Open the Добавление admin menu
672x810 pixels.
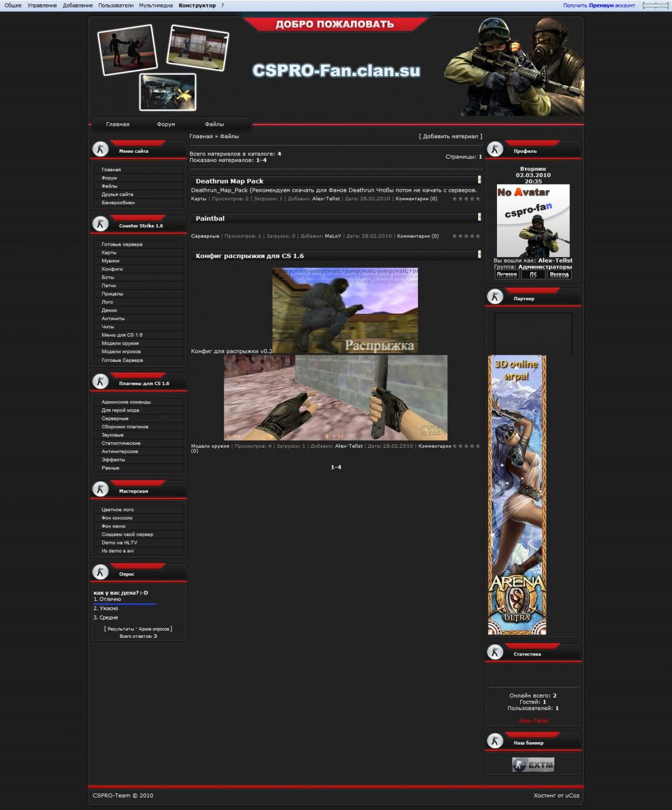pos(78,5)
